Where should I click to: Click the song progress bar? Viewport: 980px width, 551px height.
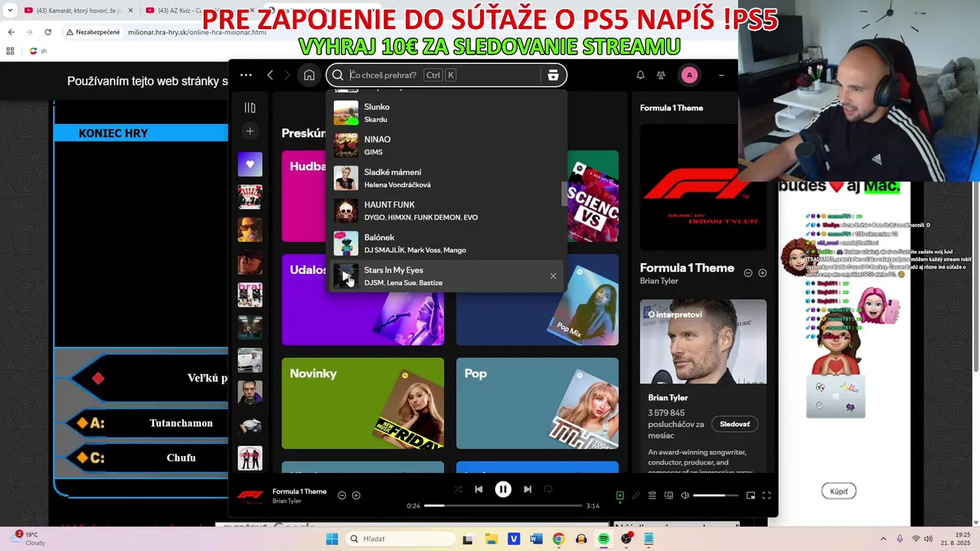503,506
